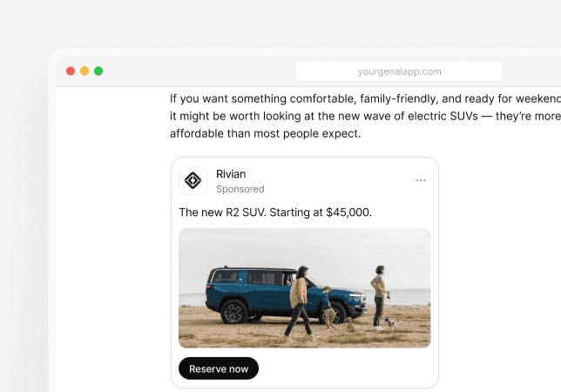Focus the yourgenaiapp.com address bar
This screenshot has width=561, height=392.
point(399,71)
